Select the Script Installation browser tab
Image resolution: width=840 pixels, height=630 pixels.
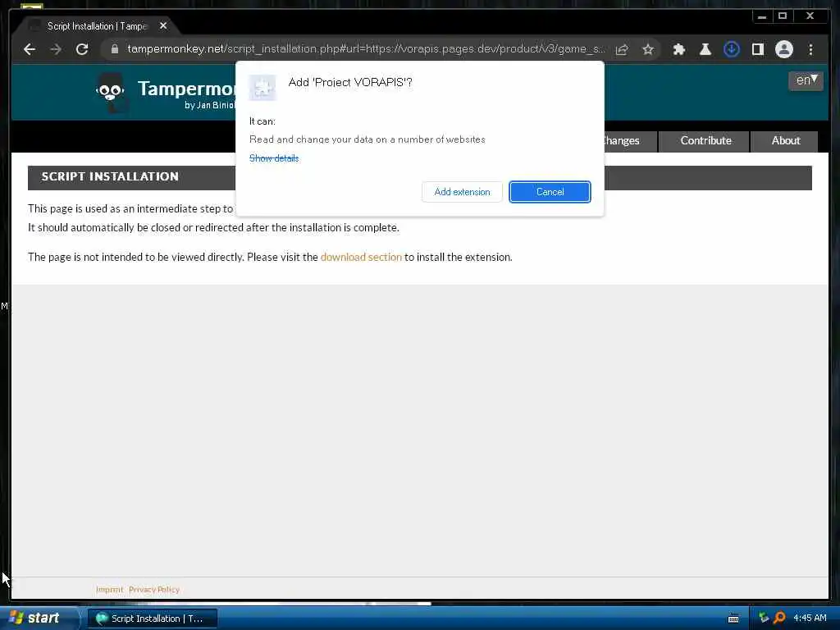[x=97, y=25]
